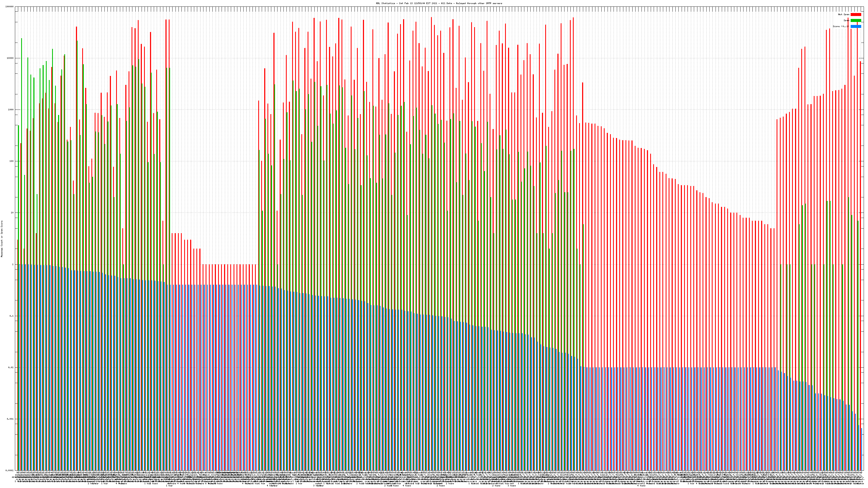Select the 'Spam' legend text label
The width and height of the screenshot is (868, 488).
846,21
